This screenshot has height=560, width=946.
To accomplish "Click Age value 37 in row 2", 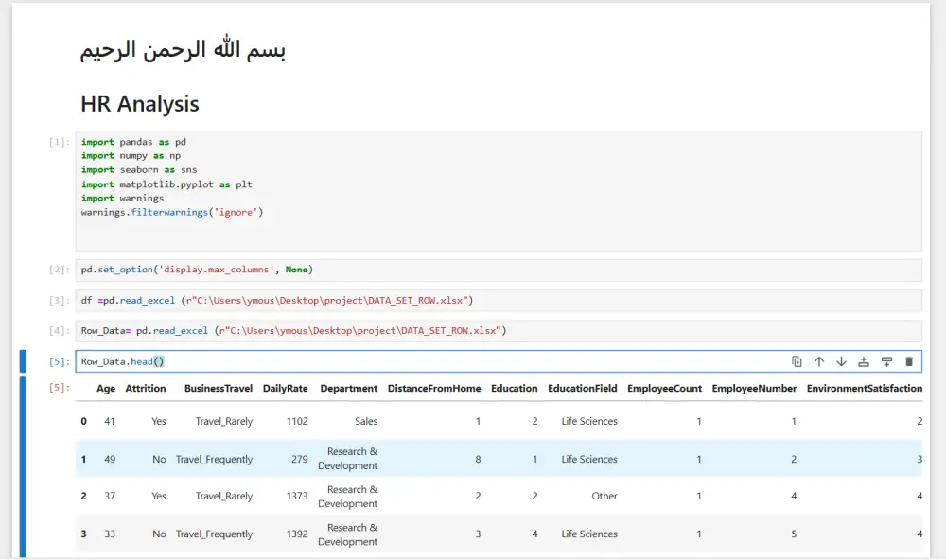I will coord(109,496).
